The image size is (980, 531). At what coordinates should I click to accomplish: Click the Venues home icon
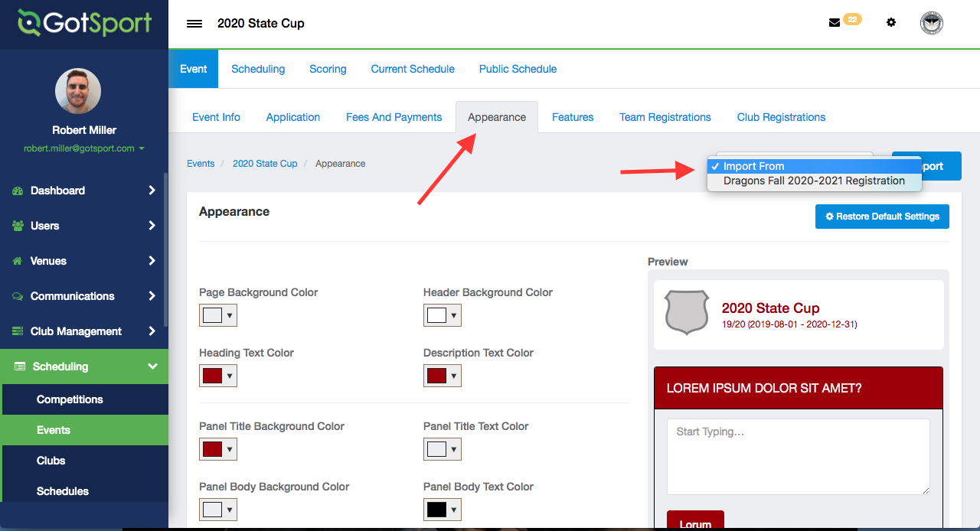pos(18,261)
